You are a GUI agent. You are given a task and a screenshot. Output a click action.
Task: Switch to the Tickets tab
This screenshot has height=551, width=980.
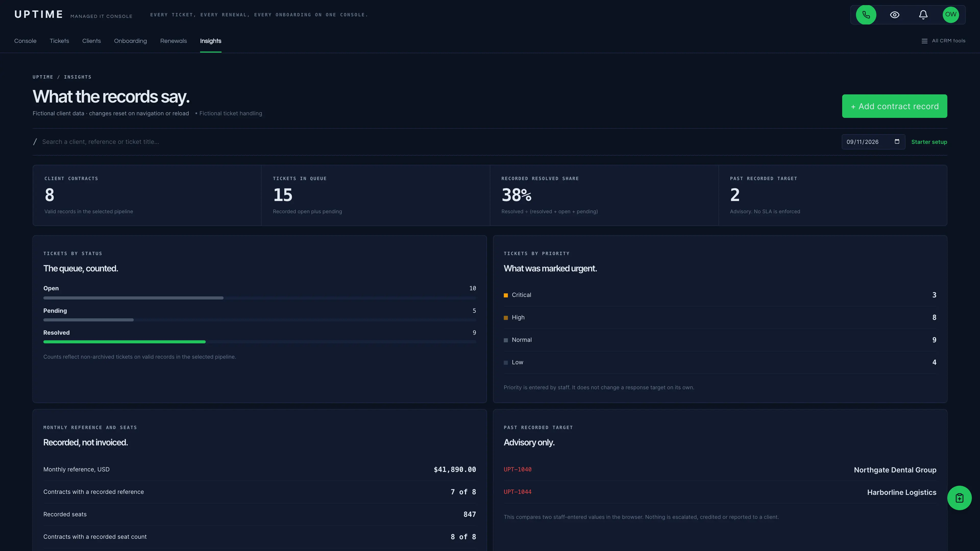pyautogui.click(x=59, y=41)
